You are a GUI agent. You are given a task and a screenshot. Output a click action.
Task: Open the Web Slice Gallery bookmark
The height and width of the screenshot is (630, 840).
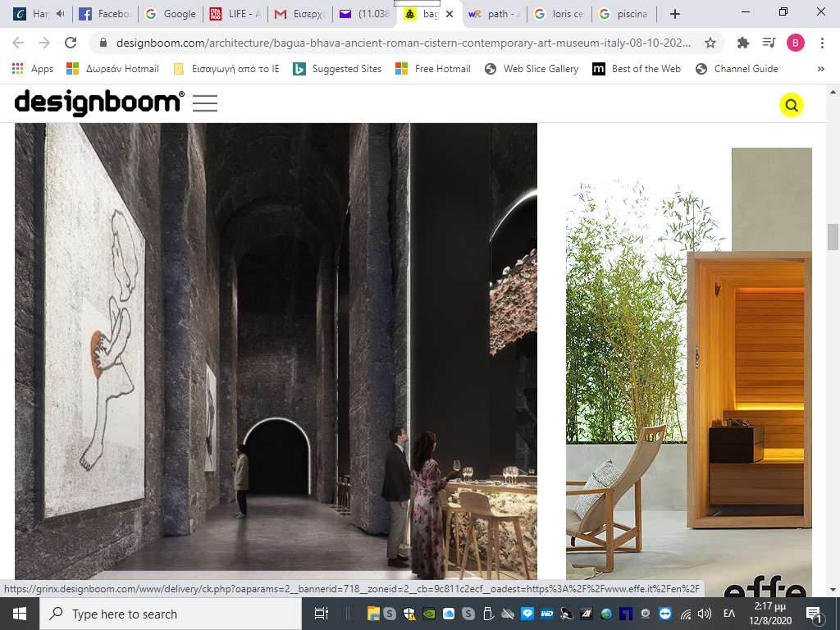pyautogui.click(x=532, y=69)
